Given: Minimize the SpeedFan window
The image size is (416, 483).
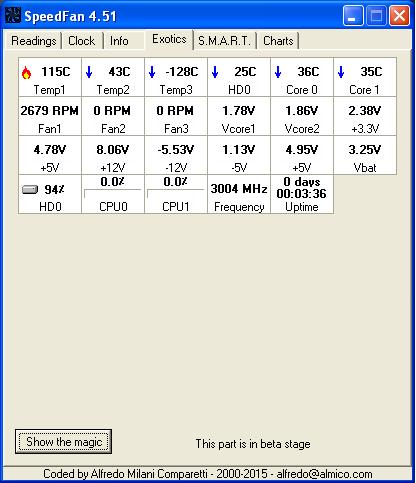Looking at the screenshot, I should (x=353, y=15).
